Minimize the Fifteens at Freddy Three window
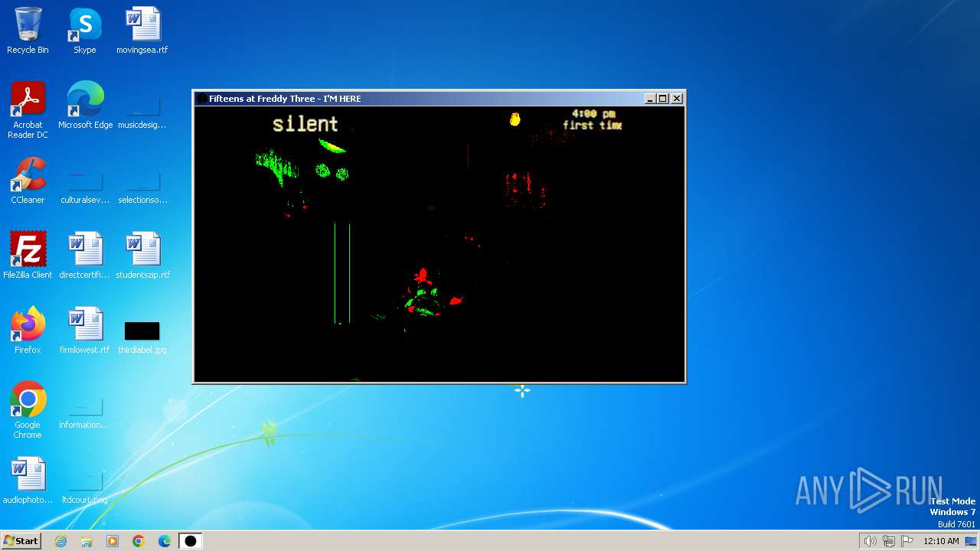This screenshot has width=980, height=551. pos(651,99)
